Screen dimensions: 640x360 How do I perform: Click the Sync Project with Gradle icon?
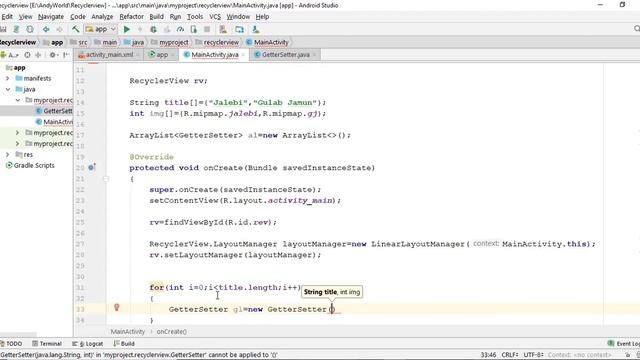[240, 29]
